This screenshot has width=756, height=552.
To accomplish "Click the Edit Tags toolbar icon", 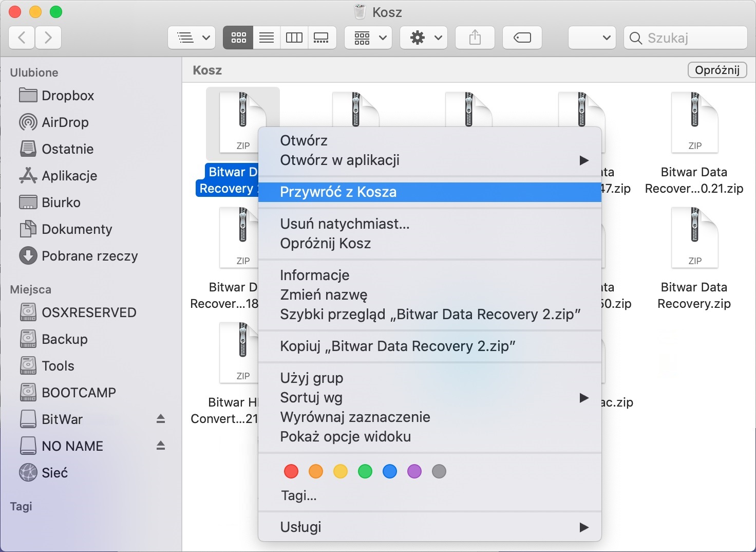I will point(522,38).
